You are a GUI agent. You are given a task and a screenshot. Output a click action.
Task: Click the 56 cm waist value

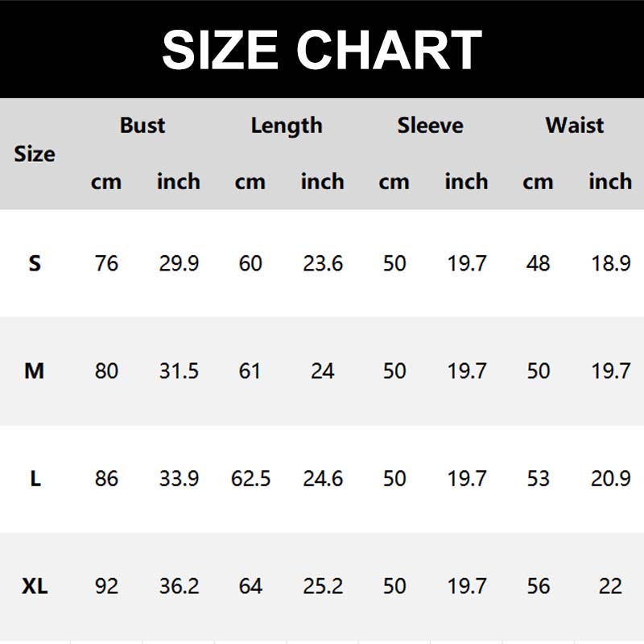click(538, 586)
